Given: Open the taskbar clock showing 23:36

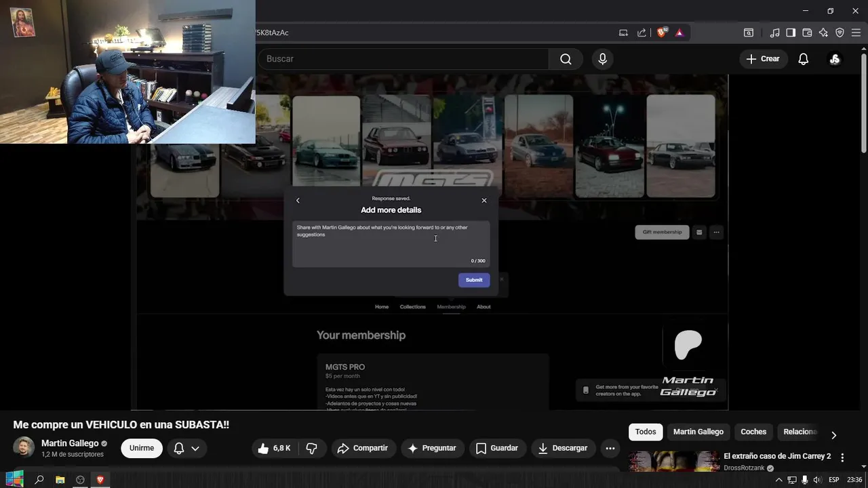Looking at the screenshot, I should 854,480.
